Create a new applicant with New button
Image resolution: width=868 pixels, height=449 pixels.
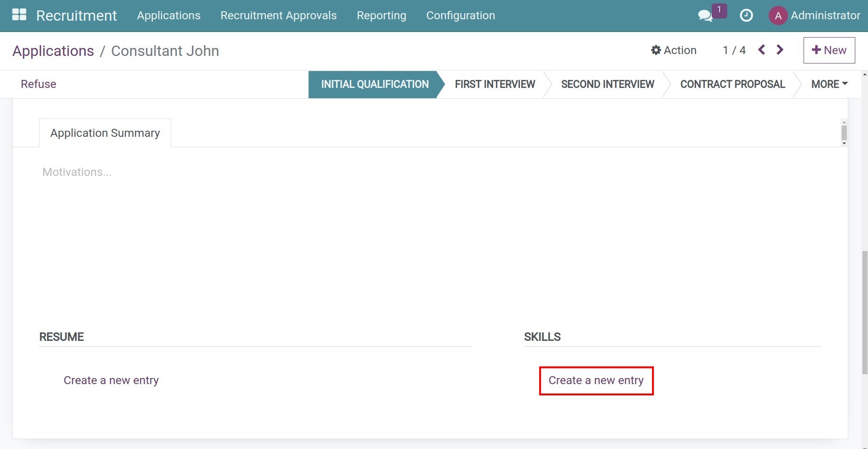pyautogui.click(x=829, y=50)
